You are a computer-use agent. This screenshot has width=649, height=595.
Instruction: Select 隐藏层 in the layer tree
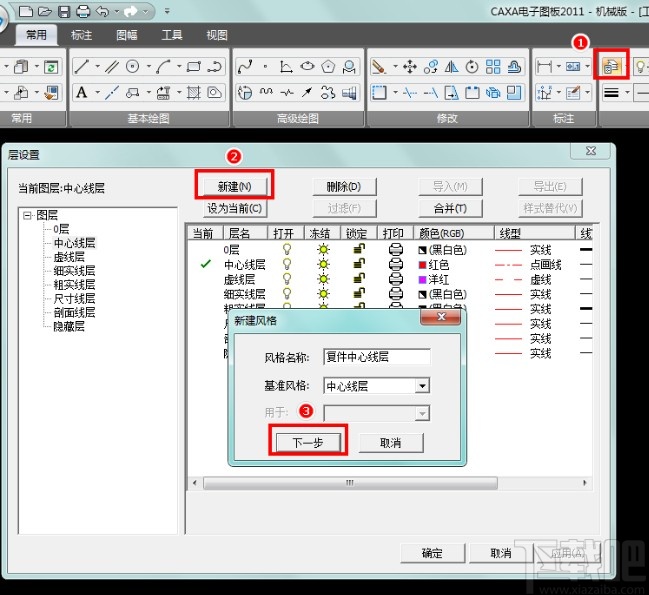(69, 326)
